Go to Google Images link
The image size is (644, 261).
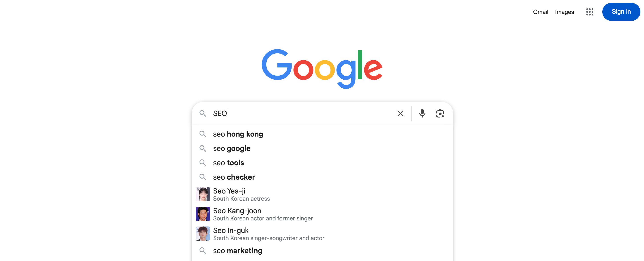click(x=564, y=12)
